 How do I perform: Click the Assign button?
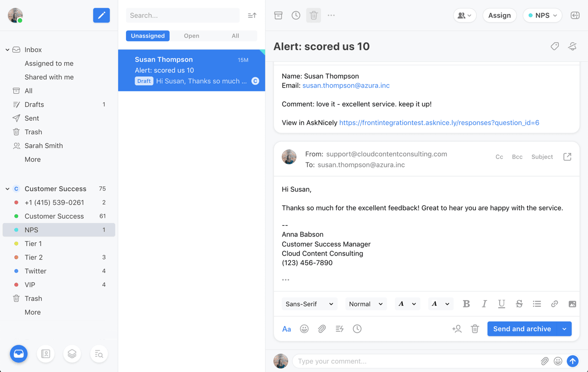(x=499, y=15)
